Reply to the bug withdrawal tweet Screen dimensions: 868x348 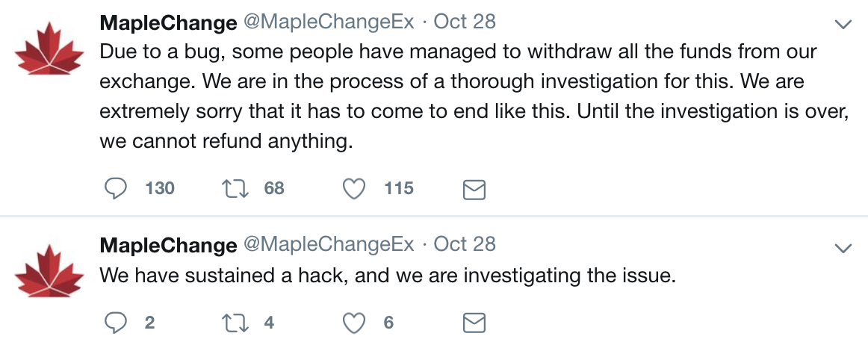click(x=114, y=188)
